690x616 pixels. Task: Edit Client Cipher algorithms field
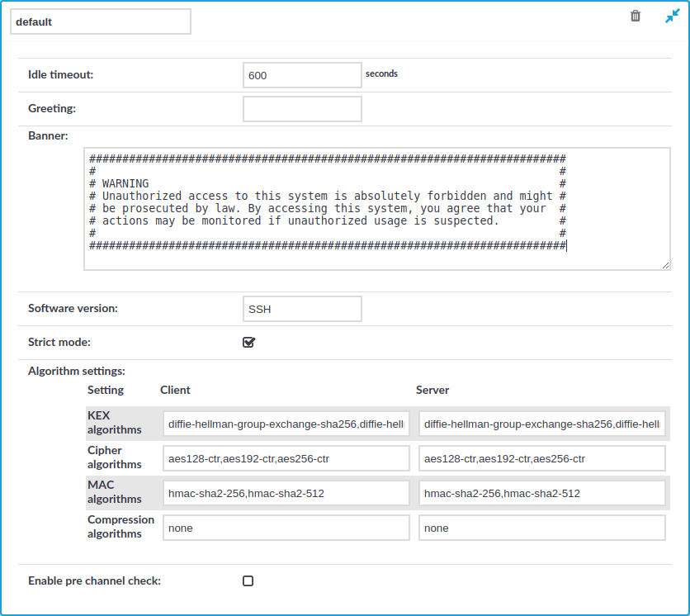(286, 459)
